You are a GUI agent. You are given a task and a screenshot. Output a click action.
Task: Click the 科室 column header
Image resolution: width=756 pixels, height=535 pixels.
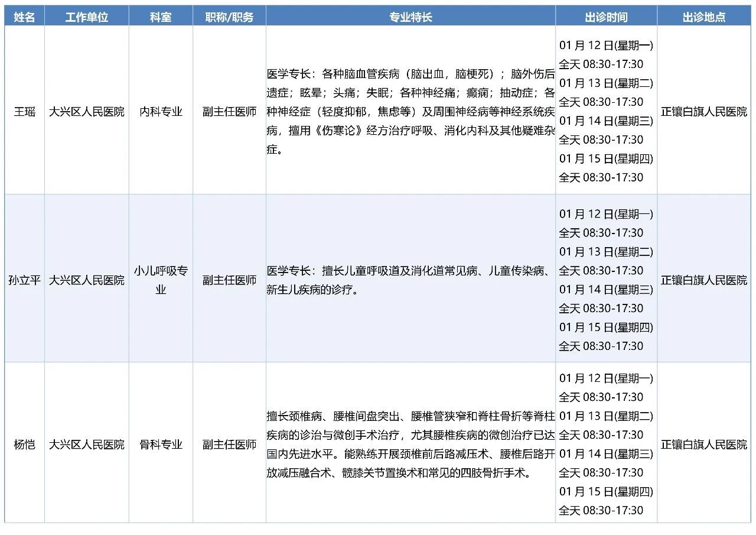tap(161, 17)
